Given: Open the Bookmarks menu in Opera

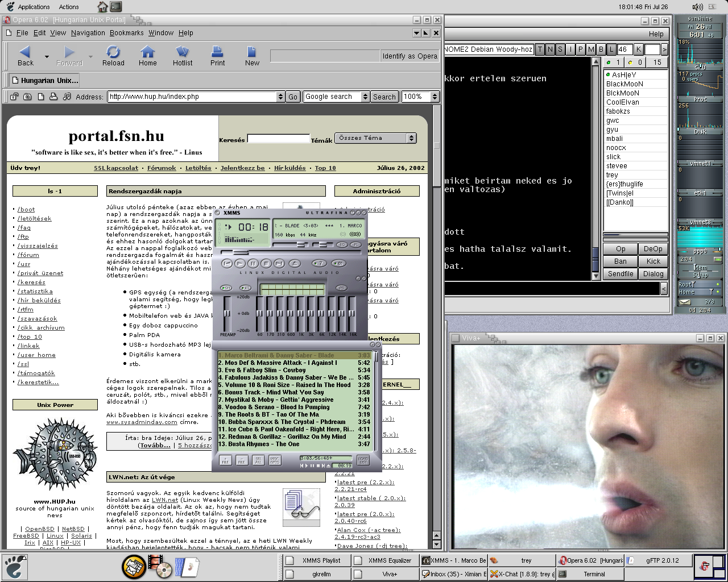Looking at the screenshot, I should [127, 33].
